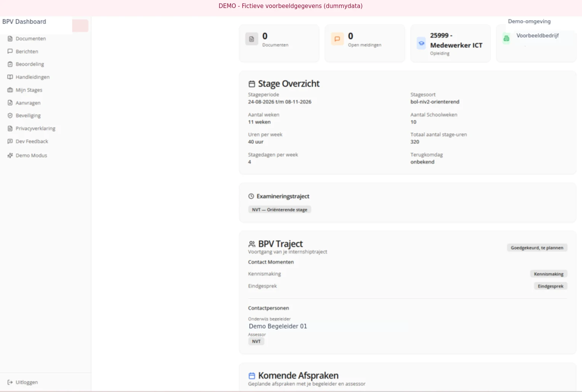This screenshot has height=392, width=582.
Task: Click the Berichten speech bubble icon
Action: 10,51
